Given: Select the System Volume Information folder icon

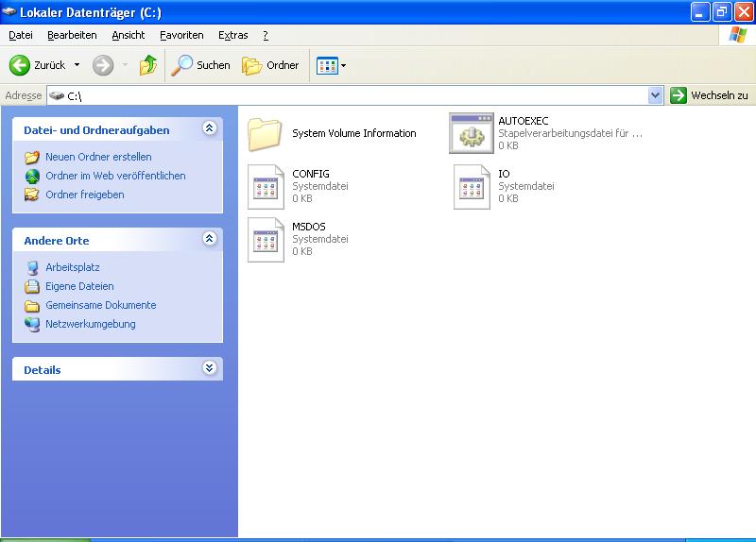Looking at the screenshot, I should [x=265, y=134].
